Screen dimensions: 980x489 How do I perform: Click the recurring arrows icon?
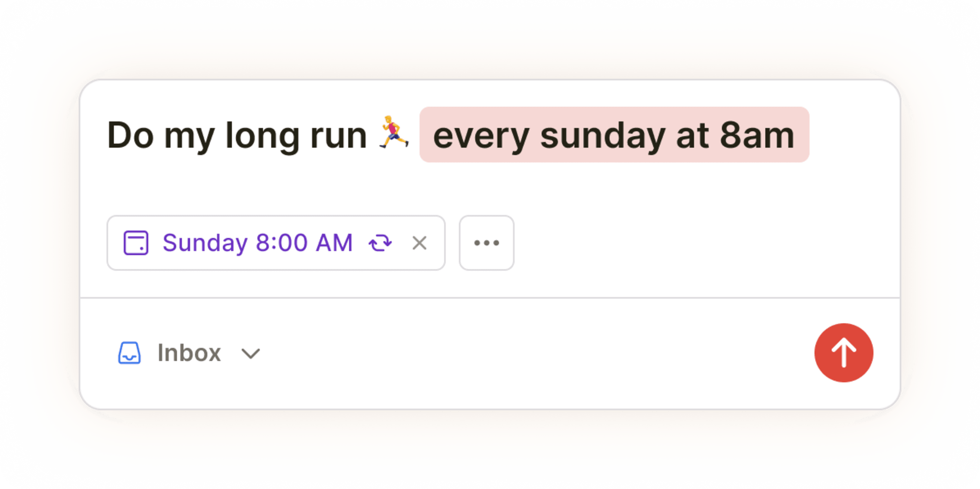point(380,243)
